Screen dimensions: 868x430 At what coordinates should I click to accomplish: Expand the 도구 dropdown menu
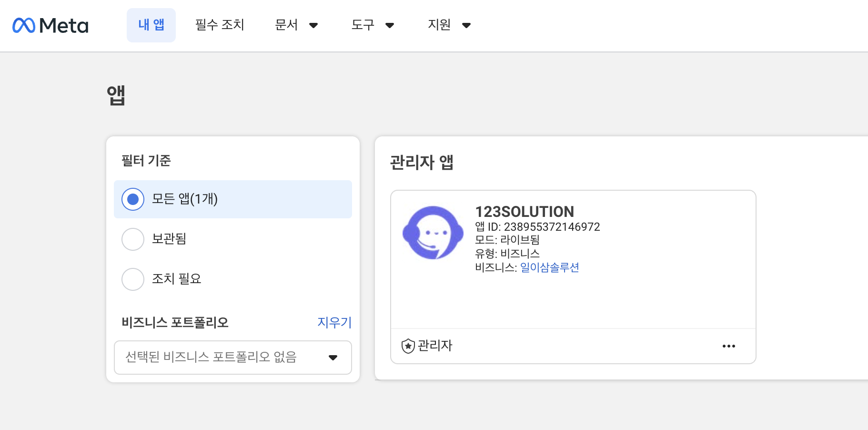(372, 25)
